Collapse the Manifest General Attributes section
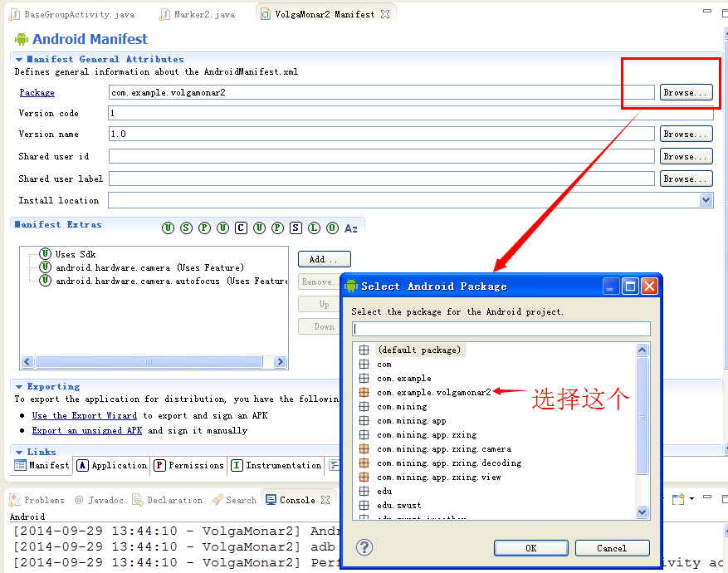The image size is (728, 573). pyautogui.click(x=19, y=60)
